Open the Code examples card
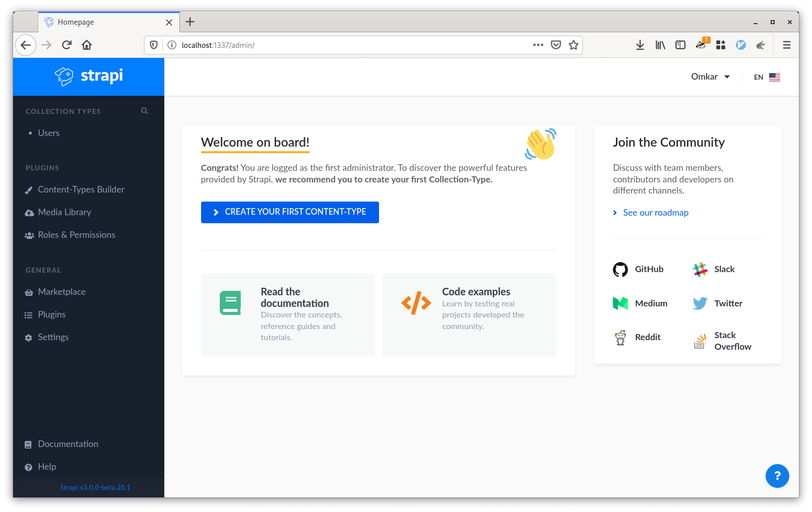812x512 pixels. [469, 315]
